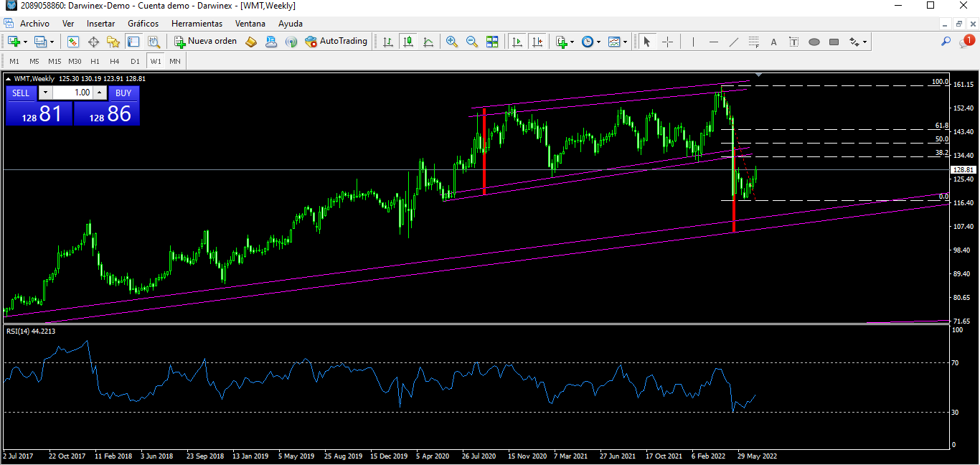Screen dimensions: 980x465
Task: Select the text 'A' tool
Action: [x=774, y=42]
